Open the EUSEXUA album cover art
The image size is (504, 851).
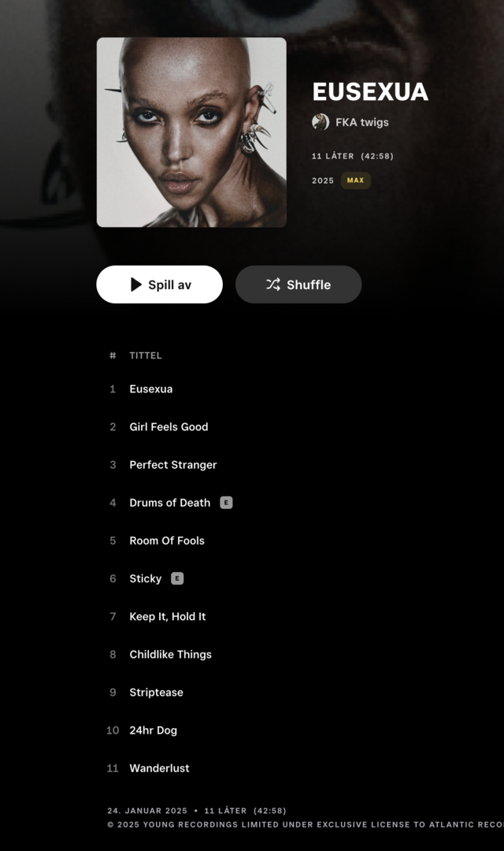tap(191, 132)
